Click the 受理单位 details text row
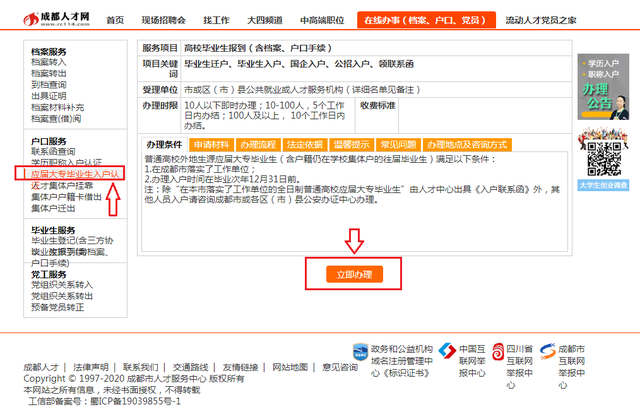 click(302, 89)
